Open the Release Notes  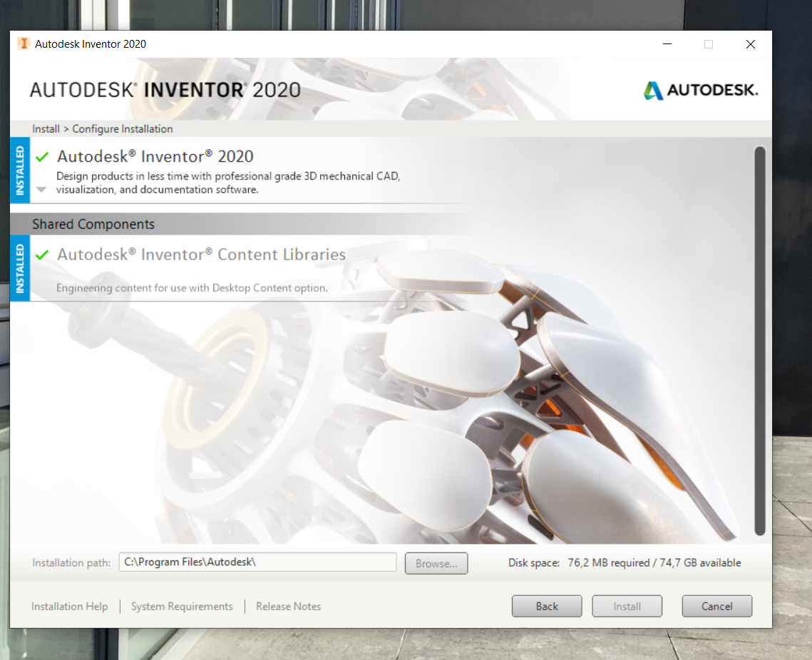[x=288, y=606]
